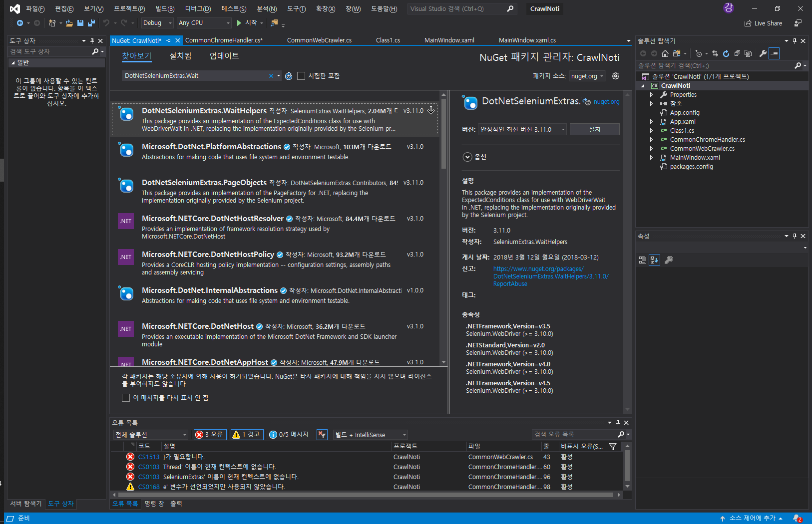Viewport: 812px width, 524px height.
Task: Click the clear filters icon in Error List
Action: [x=322, y=435]
